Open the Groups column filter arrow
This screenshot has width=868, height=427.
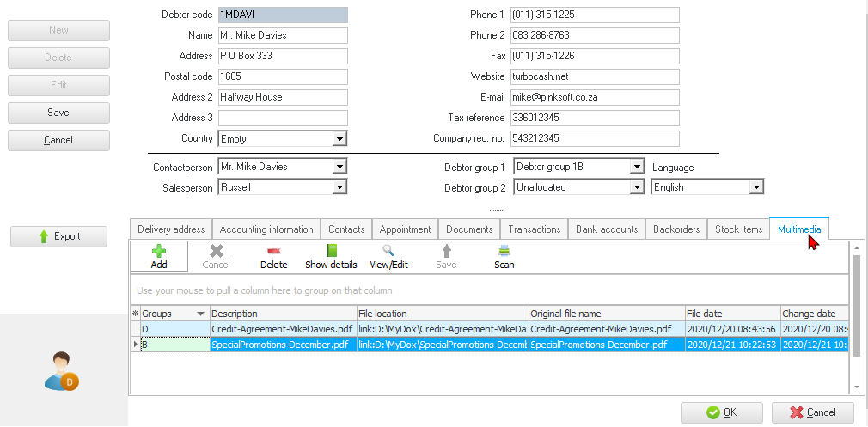tap(200, 314)
